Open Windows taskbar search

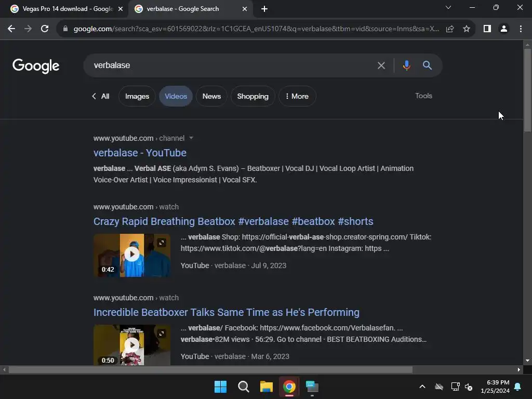click(x=244, y=387)
